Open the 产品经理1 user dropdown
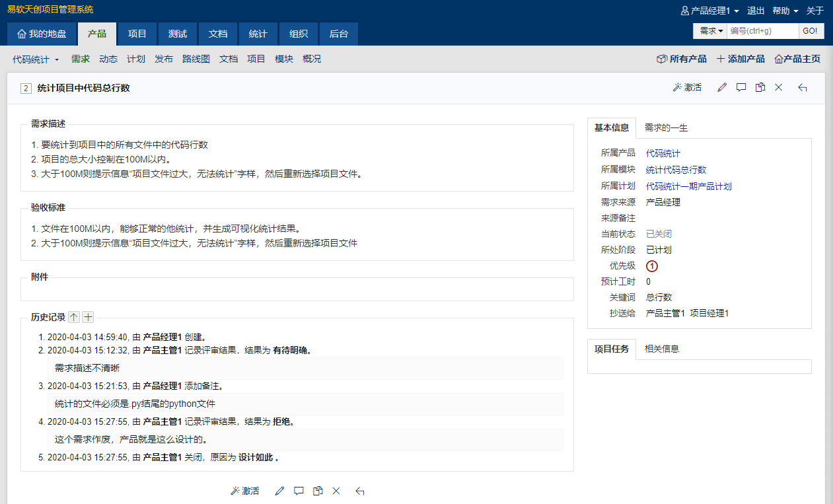Image resolution: width=833 pixels, height=504 pixels. (x=710, y=11)
